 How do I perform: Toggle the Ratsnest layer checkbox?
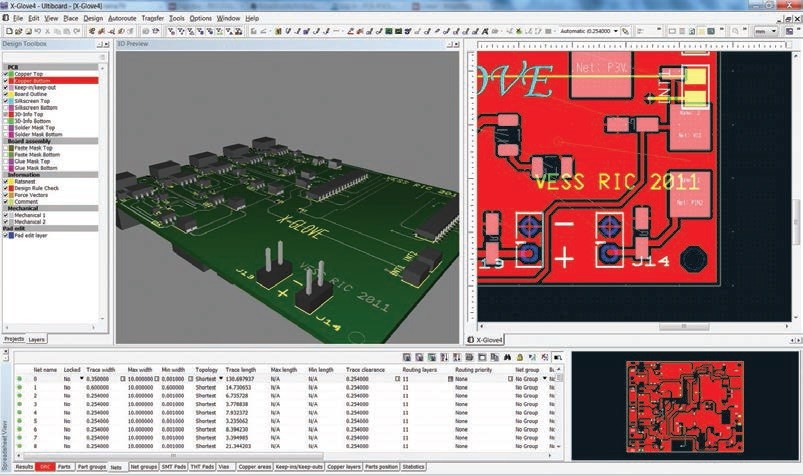(5, 181)
